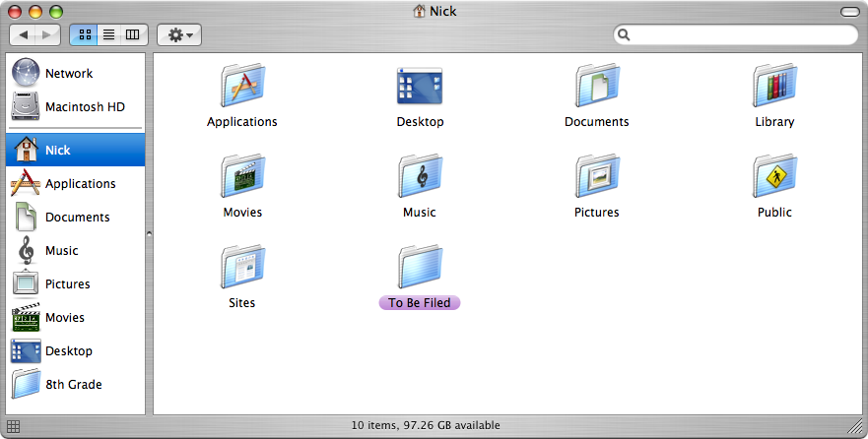Click the "To Be Filed" purple label
The height and width of the screenshot is (439, 868).
tap(420, 302)
